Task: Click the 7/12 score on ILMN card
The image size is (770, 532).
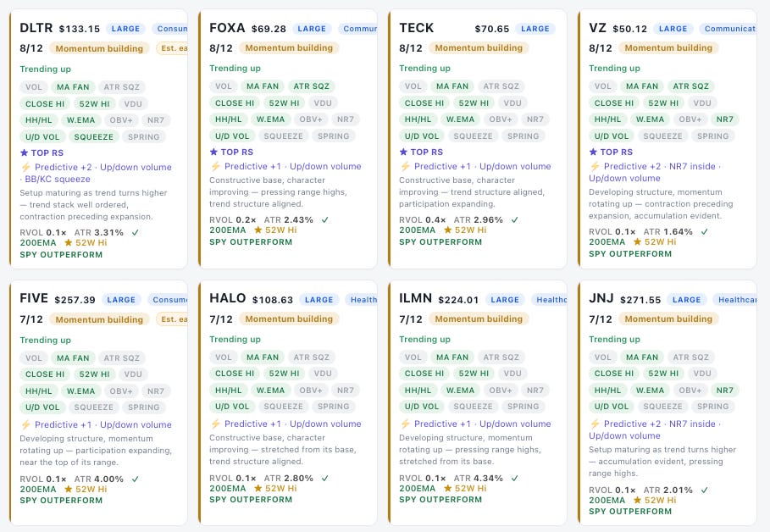Action: pyautogui.click(x=411, y=319)
